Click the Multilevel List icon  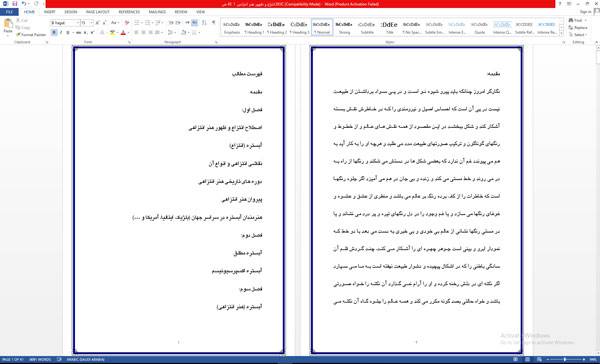[x=158, y=23]
